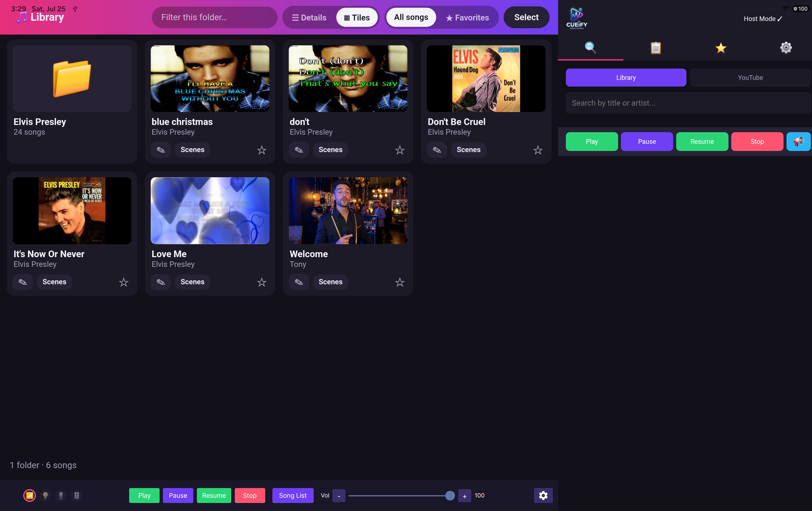
Task: Show Favorites only filter
Action: click(x=467, y=17)
